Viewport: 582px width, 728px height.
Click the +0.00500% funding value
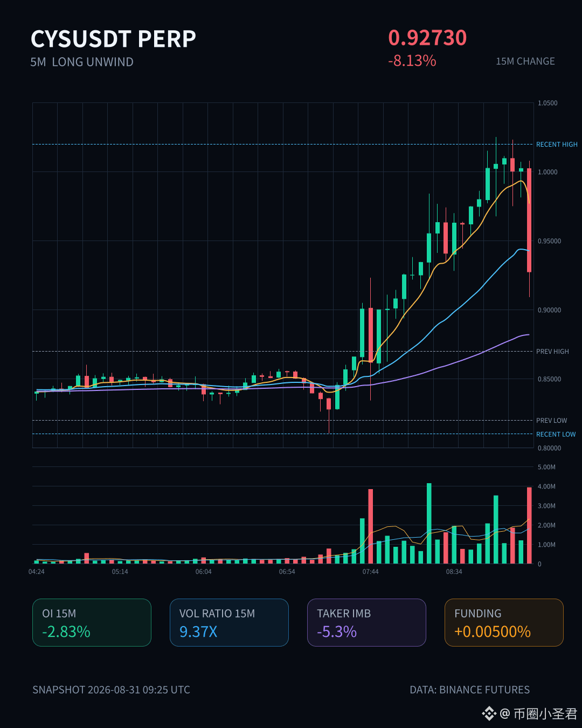493,631
